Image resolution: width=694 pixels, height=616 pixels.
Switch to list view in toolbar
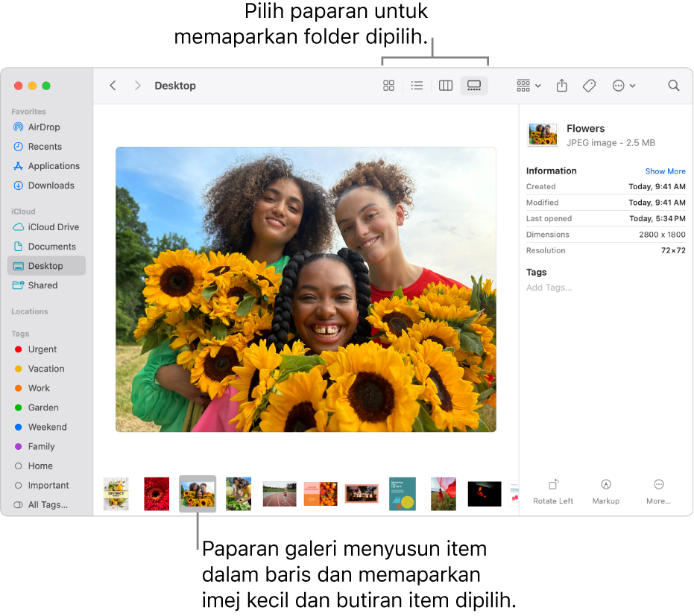click(417, 86)
